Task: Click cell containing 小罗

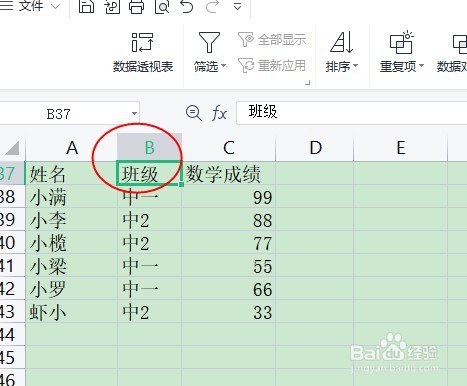Action: pyautogui.click(x=71, y=289)
